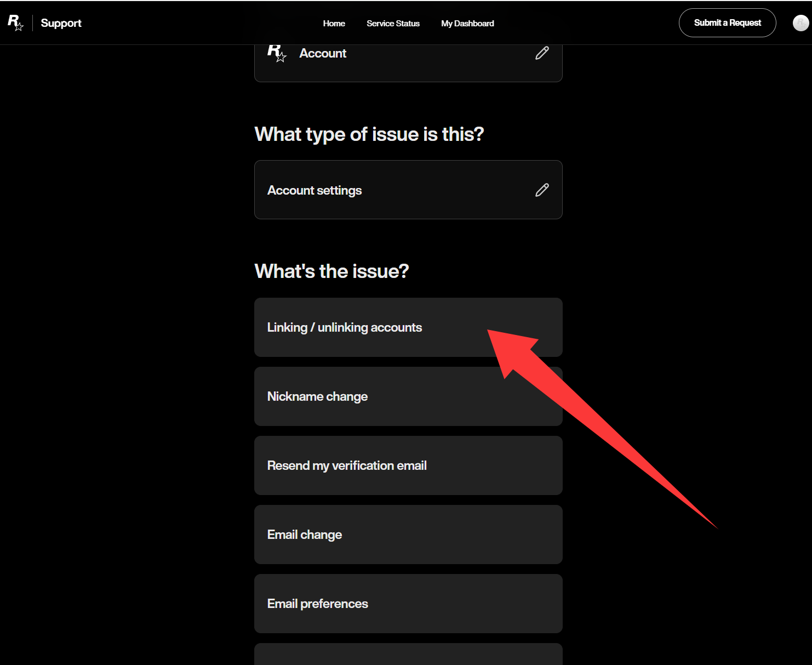Click the "What's the issue?" heading
This screenshot has width=812, height=665.
pos(331,271)
